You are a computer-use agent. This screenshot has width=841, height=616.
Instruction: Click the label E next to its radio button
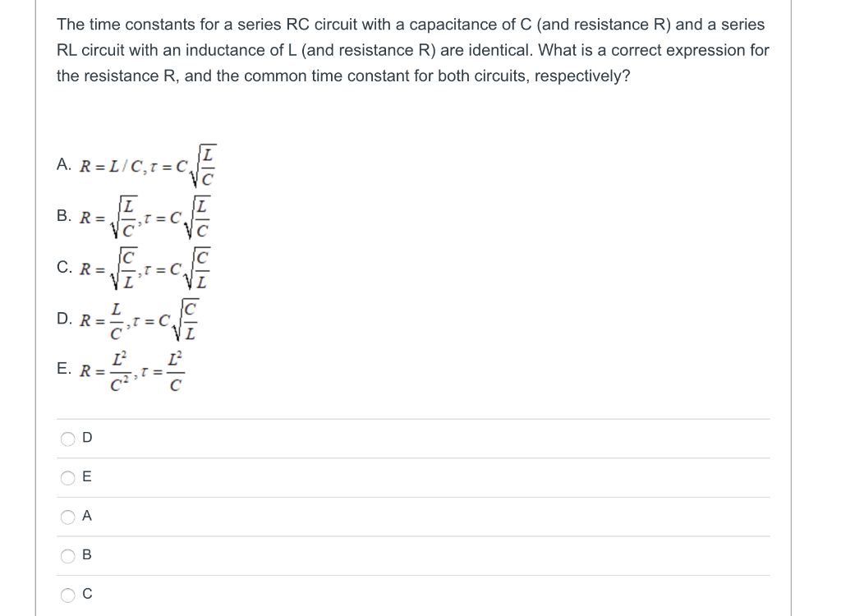tap(86, 477)
